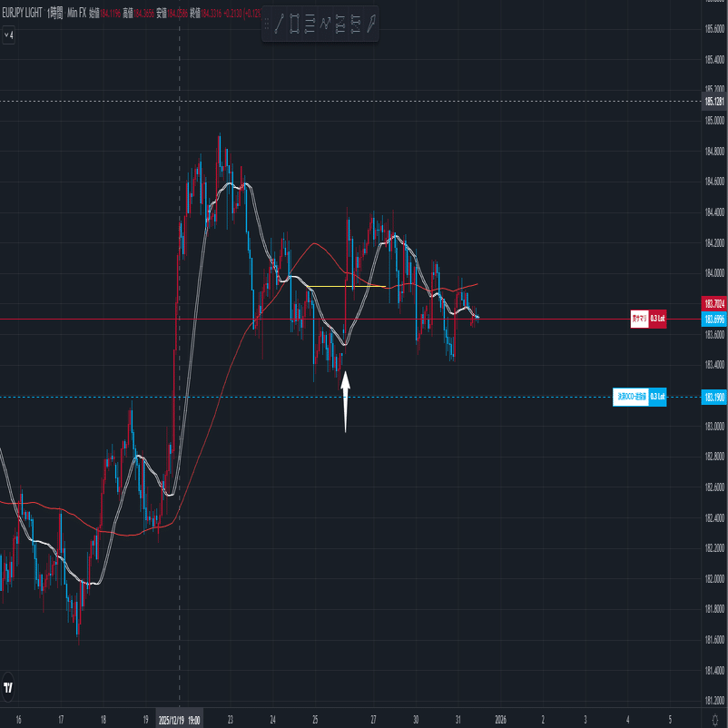Select the arrow marker drawing tool
728x728 pixels.
[x=370, y=23]
